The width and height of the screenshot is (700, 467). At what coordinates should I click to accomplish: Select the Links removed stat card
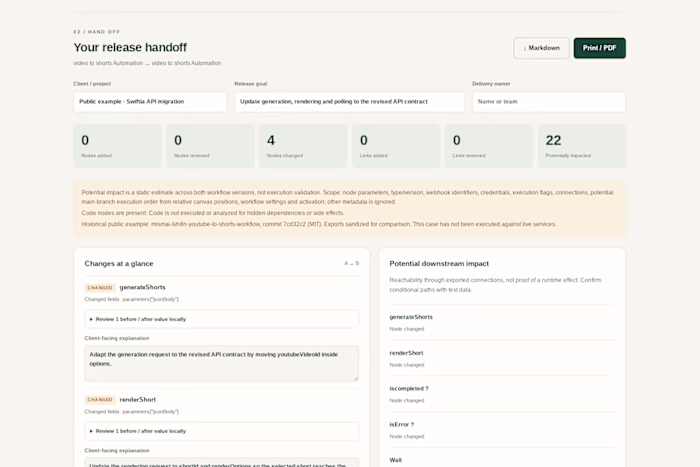pos(489,146)
